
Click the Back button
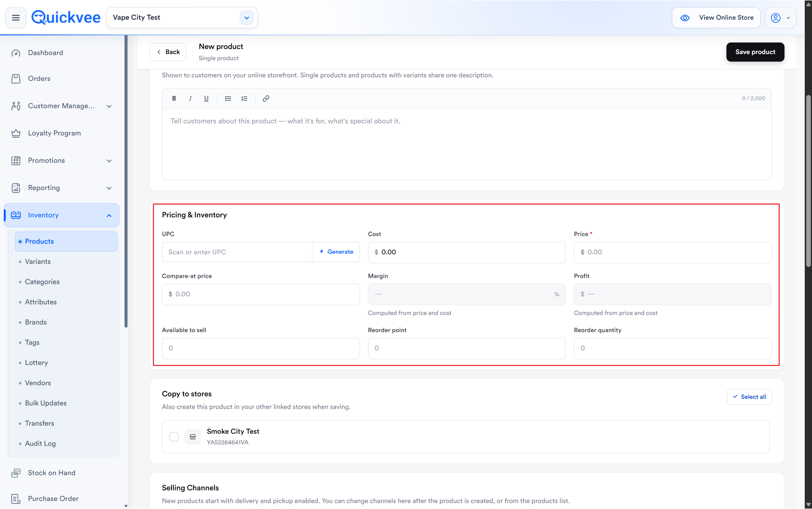[168, 52]
